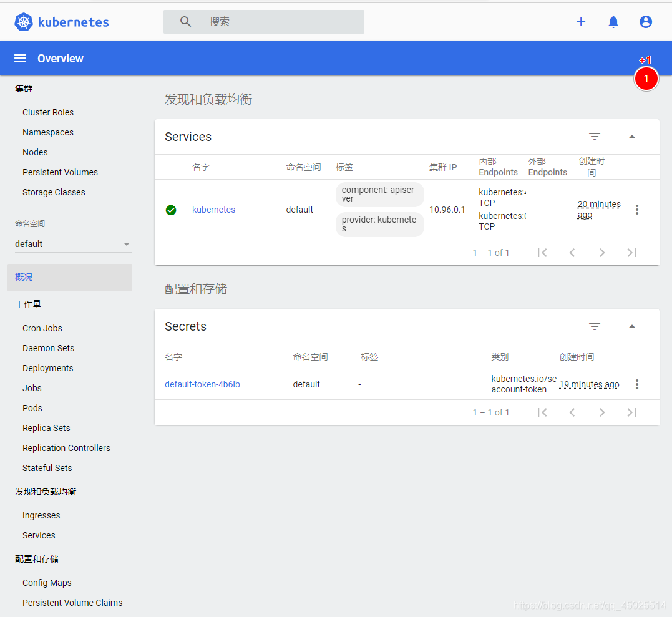Filter the Services card
Image resolution: width=672 pixels, height=617 pixels.
[x=595, y=137]
